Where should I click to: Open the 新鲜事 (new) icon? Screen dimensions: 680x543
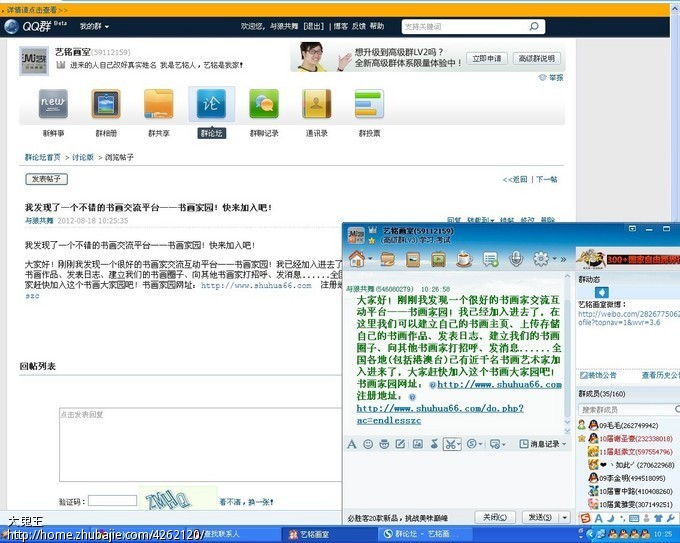53,104
